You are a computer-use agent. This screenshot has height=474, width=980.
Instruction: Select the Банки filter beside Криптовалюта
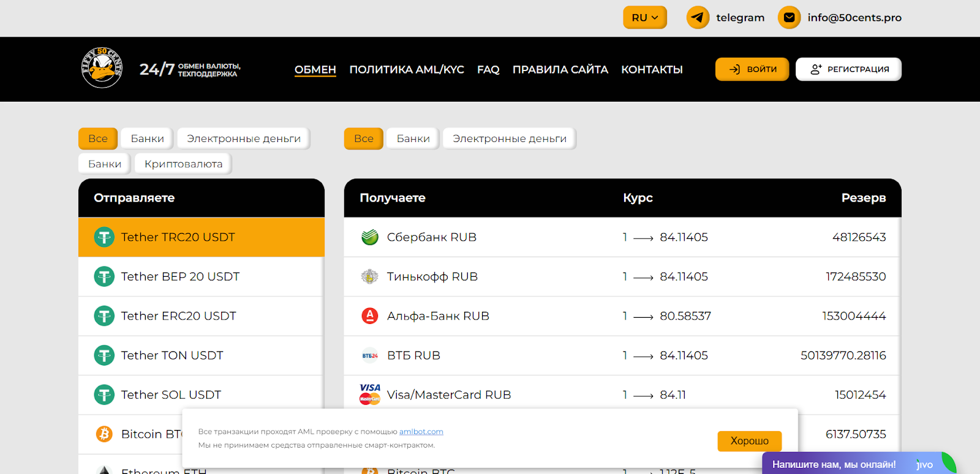105,164
